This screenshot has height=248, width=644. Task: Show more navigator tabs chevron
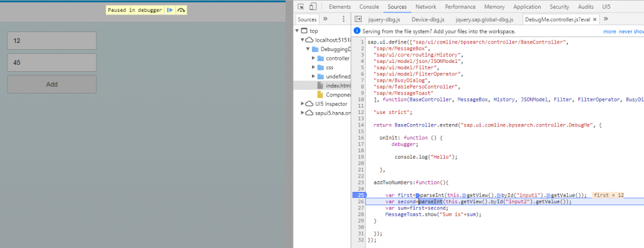click(325, 19)
